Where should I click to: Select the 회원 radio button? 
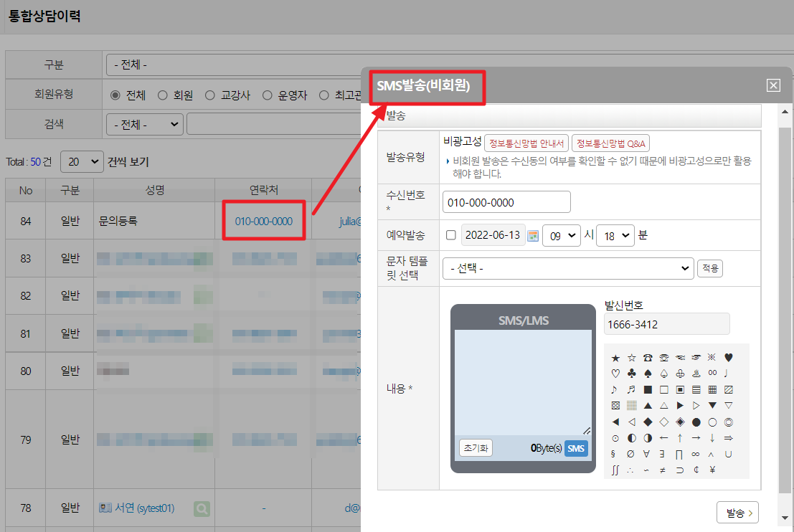[163, 95]
